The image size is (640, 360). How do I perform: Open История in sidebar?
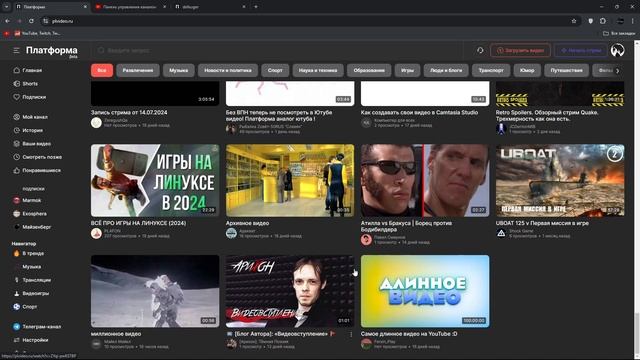click(28, 130)
